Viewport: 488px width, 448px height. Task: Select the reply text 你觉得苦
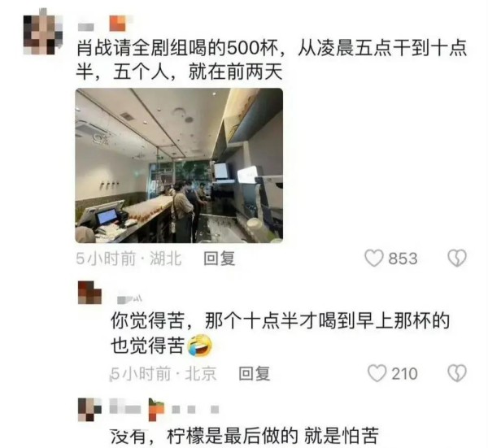280,333
